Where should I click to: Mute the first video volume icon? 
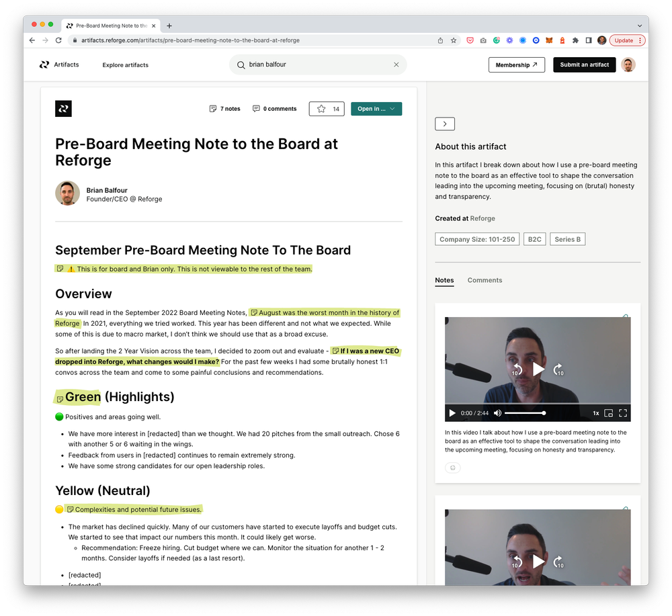pos(497,413)
